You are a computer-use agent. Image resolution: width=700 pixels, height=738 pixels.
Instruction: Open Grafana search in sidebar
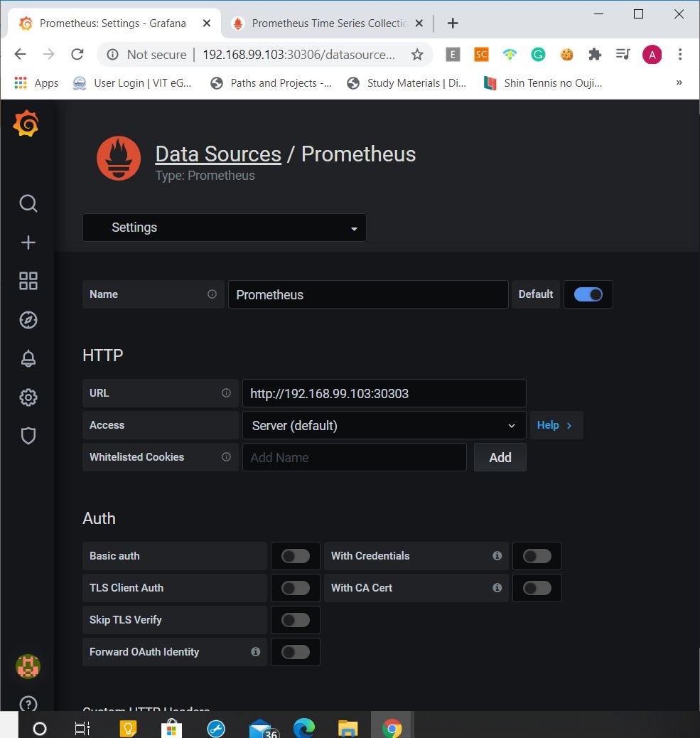[x=28, y=203]
